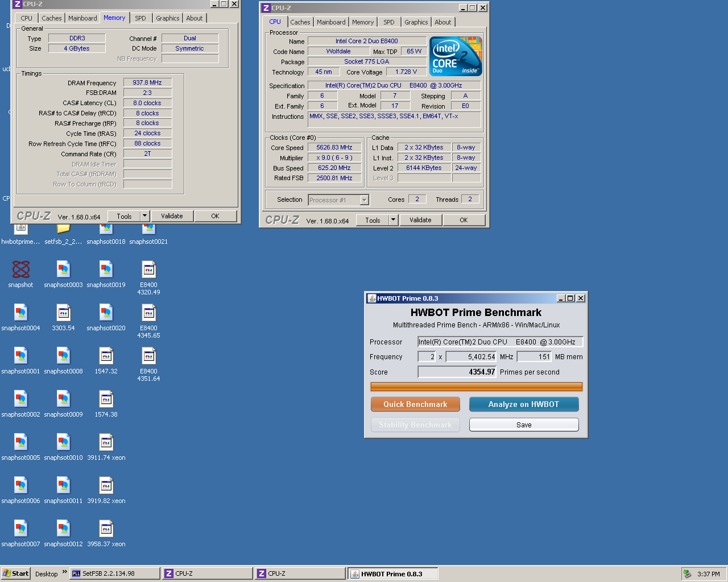Image resolution: width=728 pixels, height=582 pixels.
Task: Run the Quick Benchmark in HWBOT Prime
Action: tap(415, 404)
